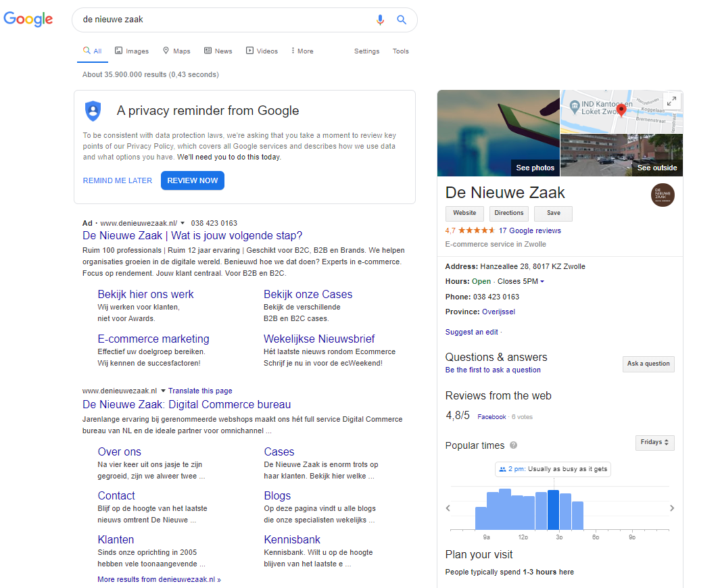
Task: Open 17 Google reviews
Action: click(530, 230)
